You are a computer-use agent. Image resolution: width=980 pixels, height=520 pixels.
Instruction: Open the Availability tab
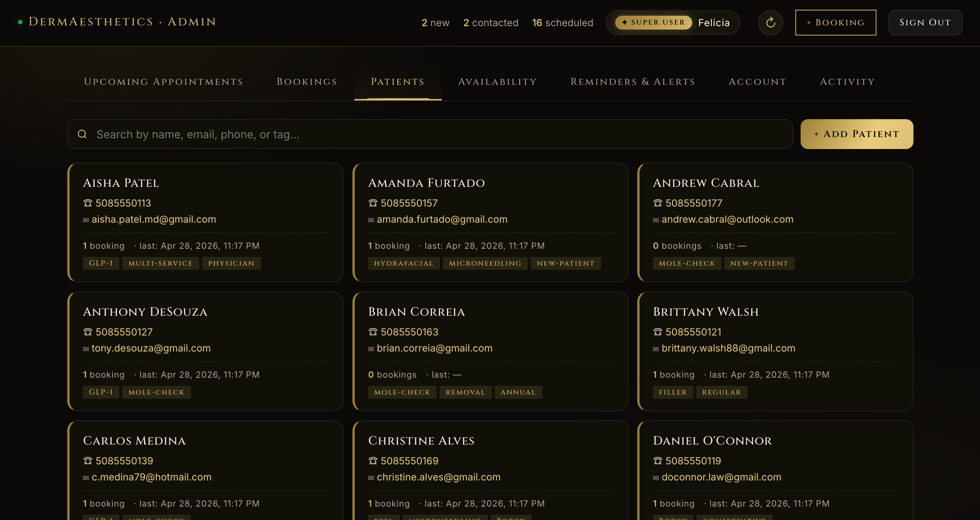[497, 81]
